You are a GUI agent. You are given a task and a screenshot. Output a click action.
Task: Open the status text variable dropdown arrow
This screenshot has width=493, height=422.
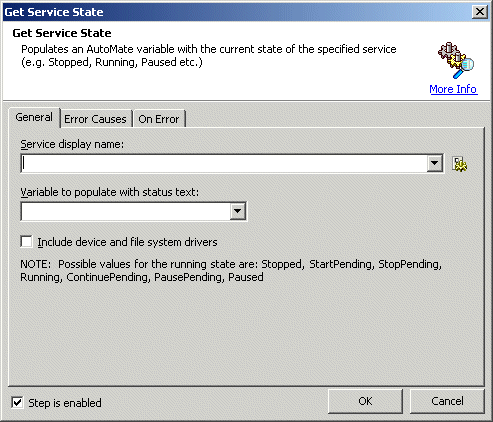click(x=238, y=211)
